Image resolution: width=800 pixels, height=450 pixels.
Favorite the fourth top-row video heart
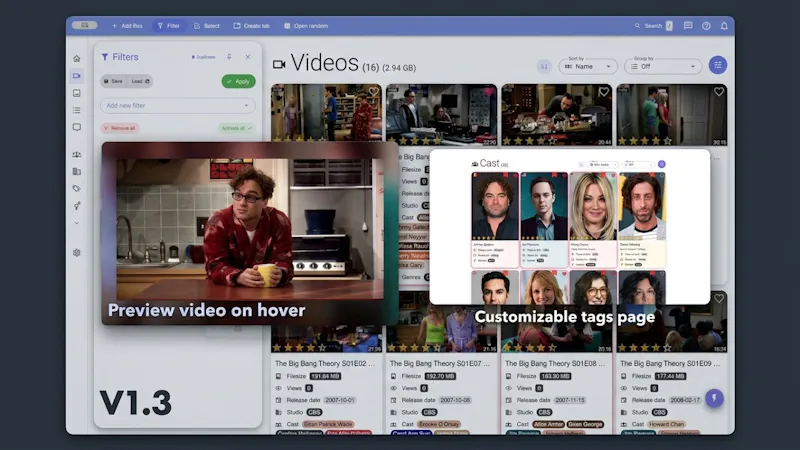click(x=719, y=92)
